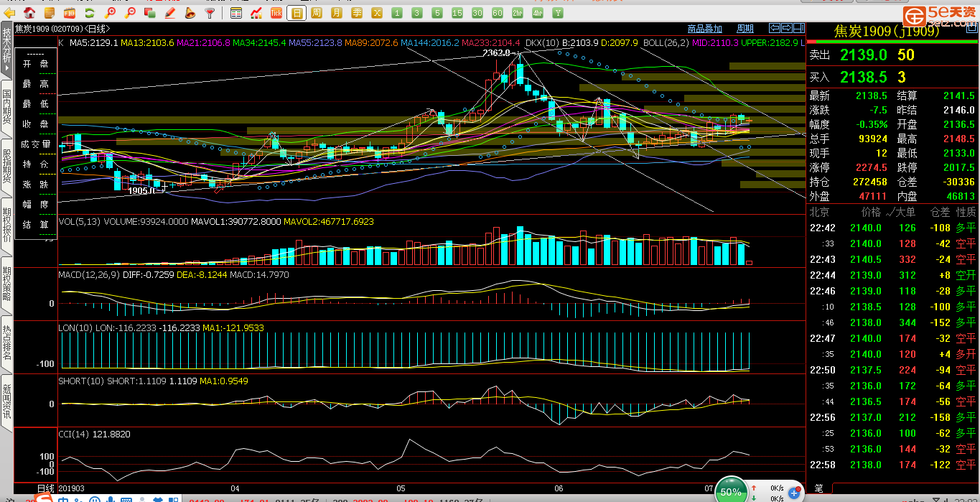Select the 5-minute period button

pyautogui.click(x=437, y=13)
